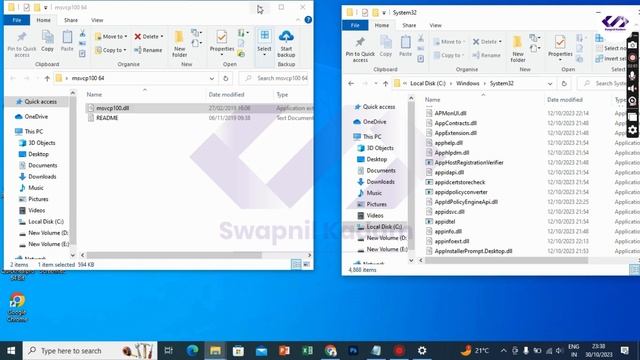Sort by Date modified in msvcp100 window
Image resolution: width=640 pixels, height=360 pixels.
(227, 94)
